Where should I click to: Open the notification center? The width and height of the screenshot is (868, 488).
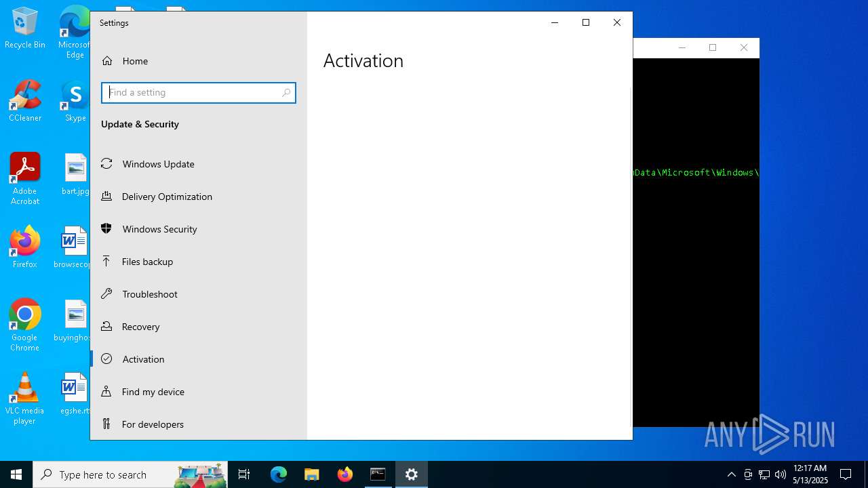pos(846,474)
